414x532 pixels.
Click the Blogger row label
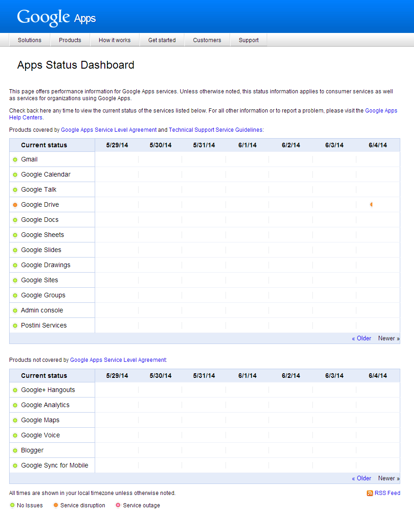tap(32, 451)
